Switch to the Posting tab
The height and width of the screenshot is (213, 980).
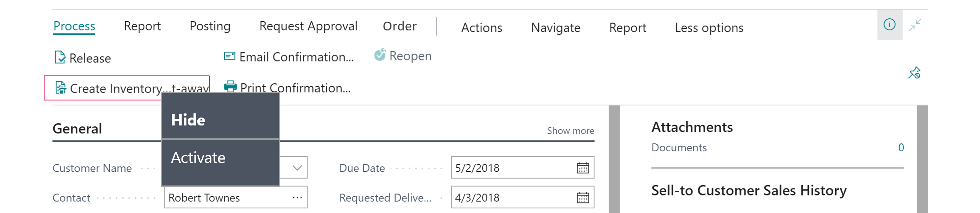tap(210, 26)
